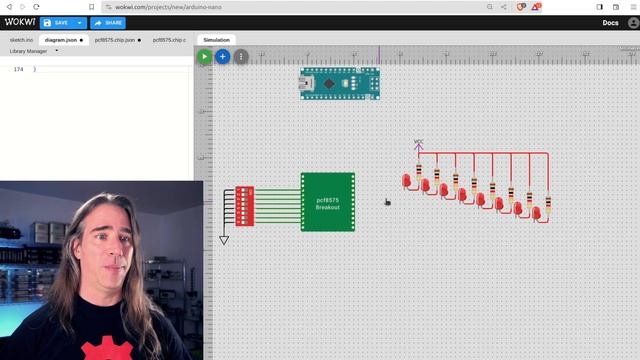Select the VCC power symbol
Viewport: 640px width, 360px height.
click(x=418, y=144)
